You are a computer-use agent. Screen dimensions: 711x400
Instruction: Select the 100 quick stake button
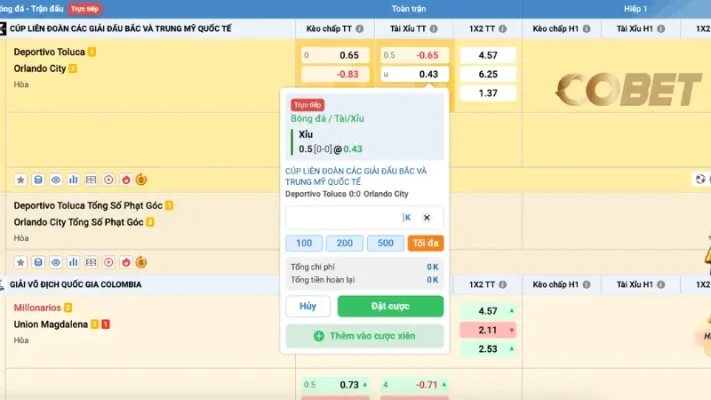click(304, 243)
